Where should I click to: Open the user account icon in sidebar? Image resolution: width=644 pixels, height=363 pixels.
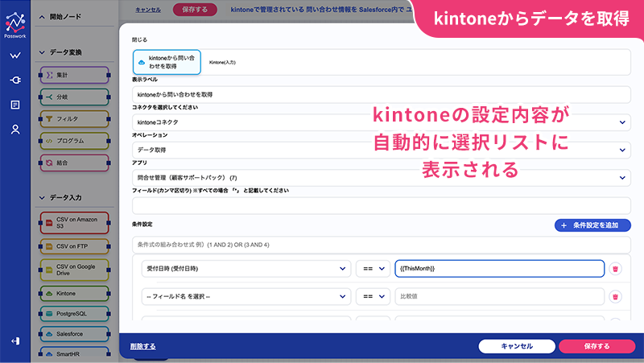(x=15, y=130)
